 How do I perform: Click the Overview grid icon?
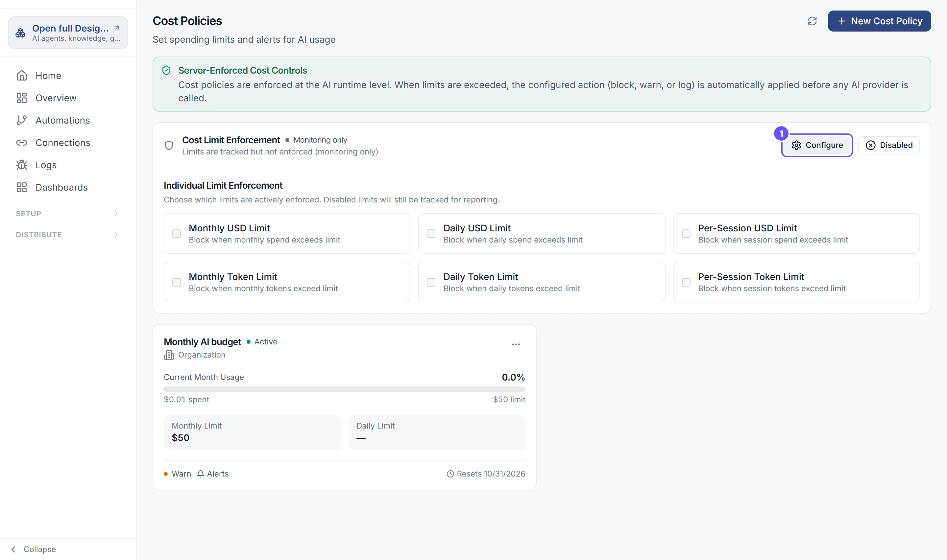pos(21,98)
